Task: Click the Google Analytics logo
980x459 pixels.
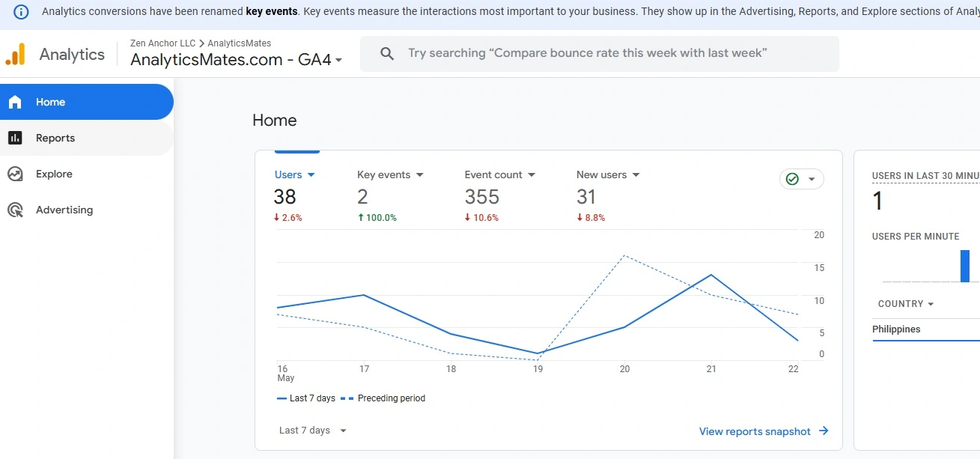Action: pos(15,54)
